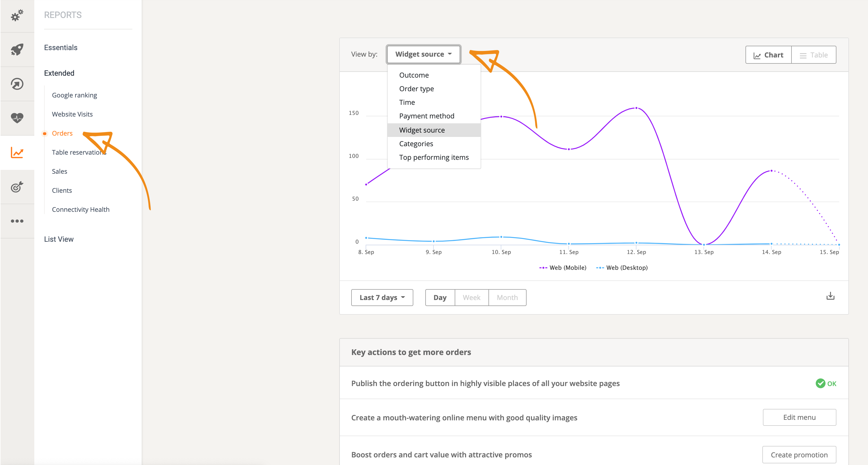This screenshot has width=868, height=465.
Task: Toggle Web (Mobile) legend series
Action: [563, 268]
